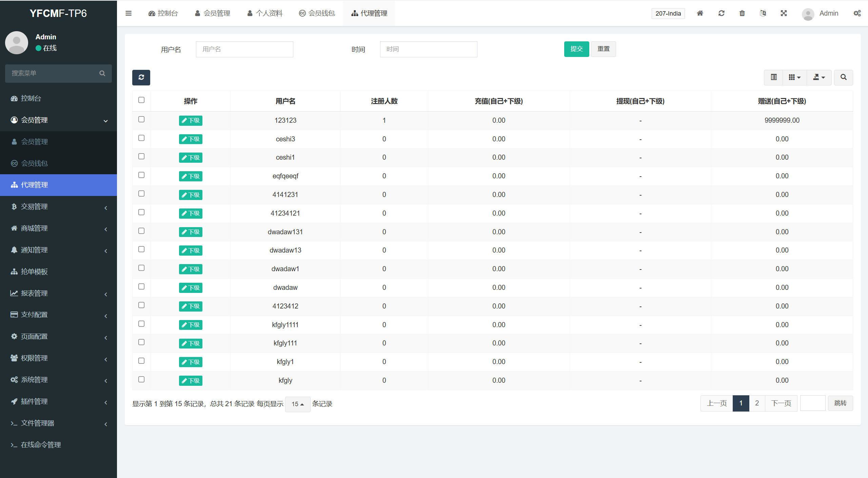Click the dark table refresh button
The image size is (868, 478).
[x=141, y=77]
